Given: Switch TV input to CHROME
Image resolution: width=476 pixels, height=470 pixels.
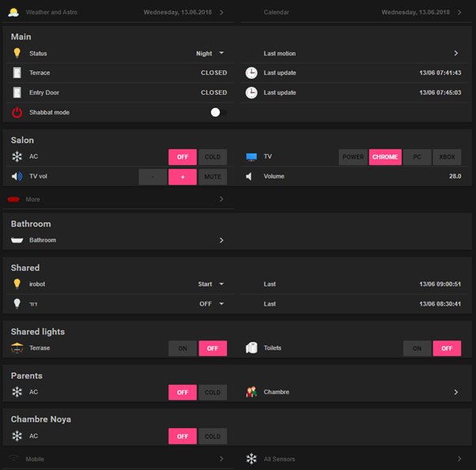Looking at the screenshot, I should point(385,156).
